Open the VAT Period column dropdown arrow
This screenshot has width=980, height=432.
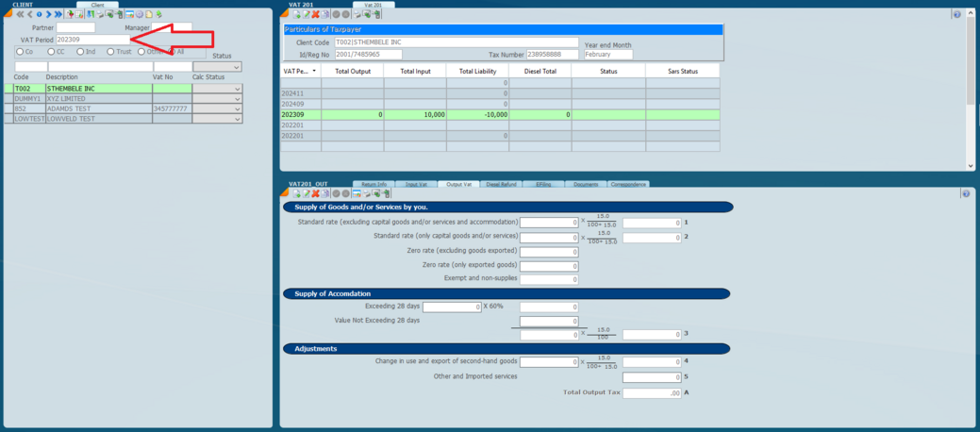tap(314, 72)
